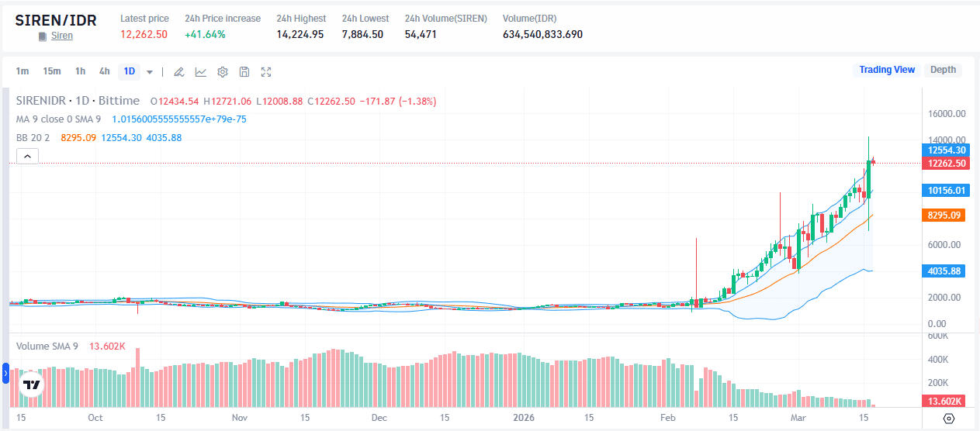Choose the 1h timeframe button
Viewport: 980px width, 431px height.
click(80, 71)
